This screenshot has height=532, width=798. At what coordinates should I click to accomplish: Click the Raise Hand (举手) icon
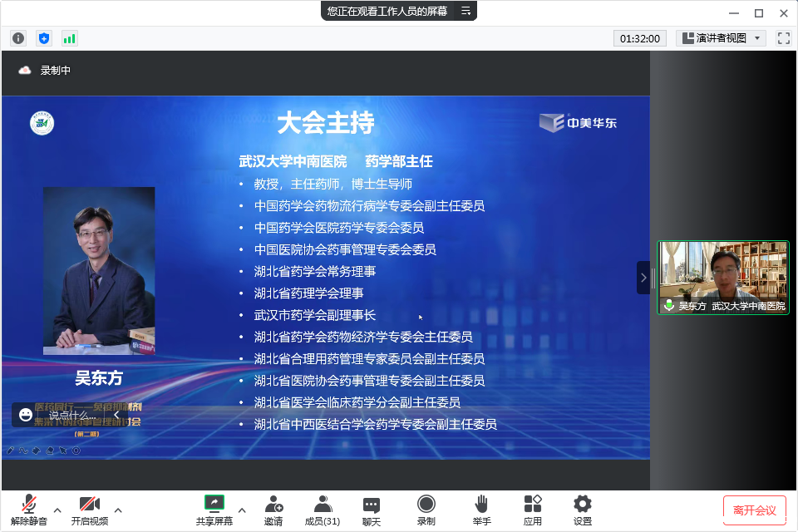(481, 509)
